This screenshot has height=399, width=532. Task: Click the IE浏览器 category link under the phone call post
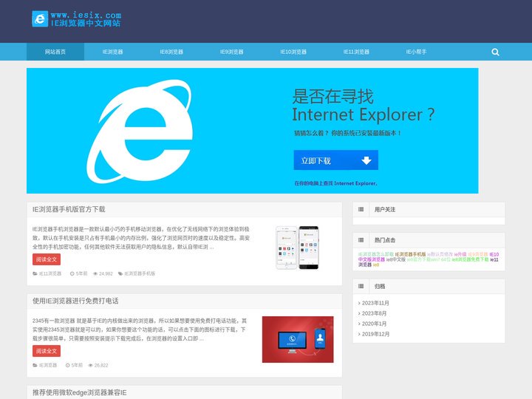point(48,365)
